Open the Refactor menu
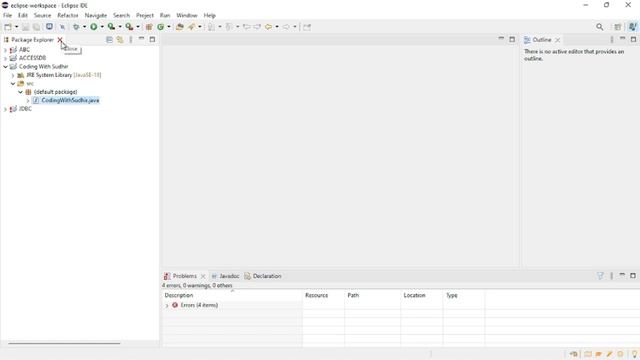Viewport: 640px width, 360px height. pos(68,16)
